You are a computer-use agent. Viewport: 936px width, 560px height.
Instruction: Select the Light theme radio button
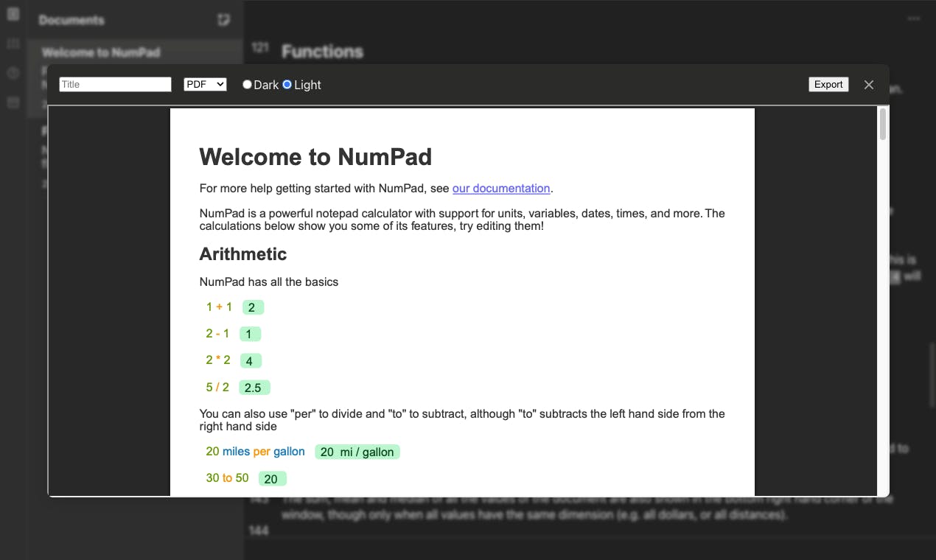287,85
